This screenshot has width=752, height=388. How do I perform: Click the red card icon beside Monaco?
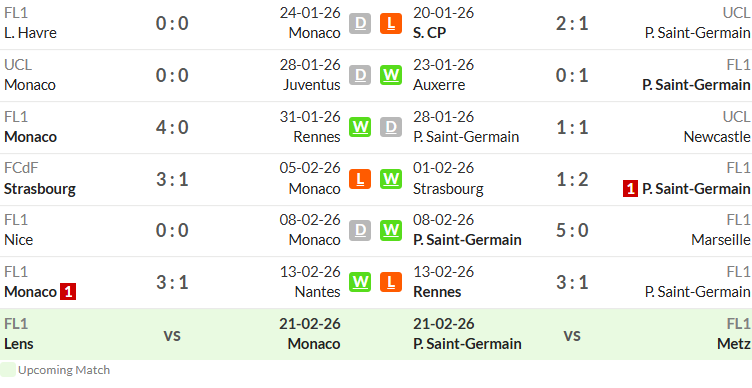pos(68,292)
